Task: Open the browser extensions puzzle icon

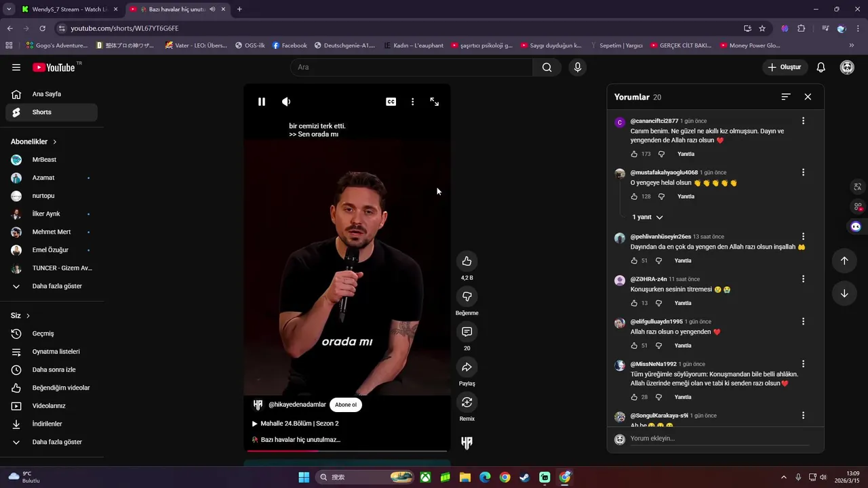Action: point(801,28)
